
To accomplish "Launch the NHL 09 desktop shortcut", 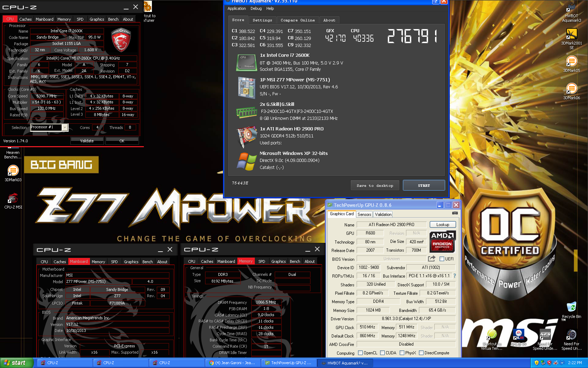I will [x=519, y=338].
